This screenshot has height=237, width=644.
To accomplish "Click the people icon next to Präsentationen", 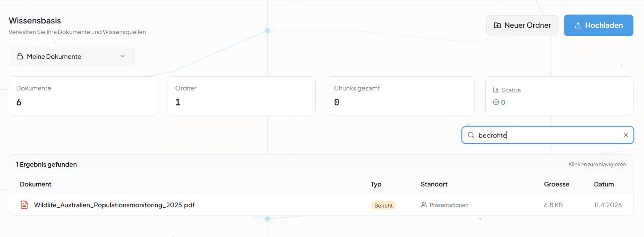I will tap(424, 205).
